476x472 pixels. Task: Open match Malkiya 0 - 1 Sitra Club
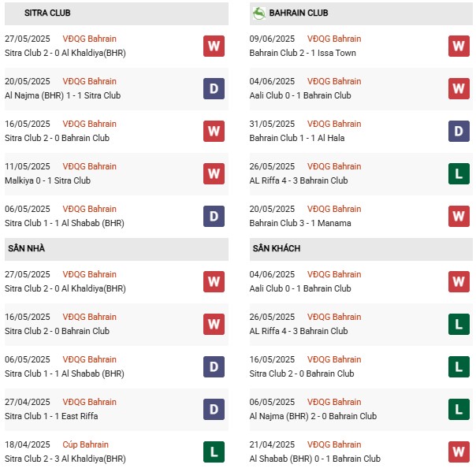pos(47,180)
